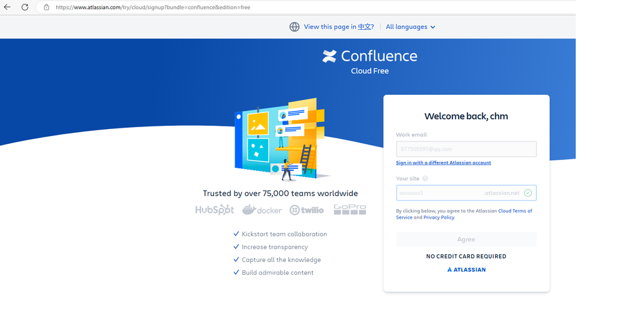
Task: Click the Atlassian logo in the card
Action: (x=466, y=270)
